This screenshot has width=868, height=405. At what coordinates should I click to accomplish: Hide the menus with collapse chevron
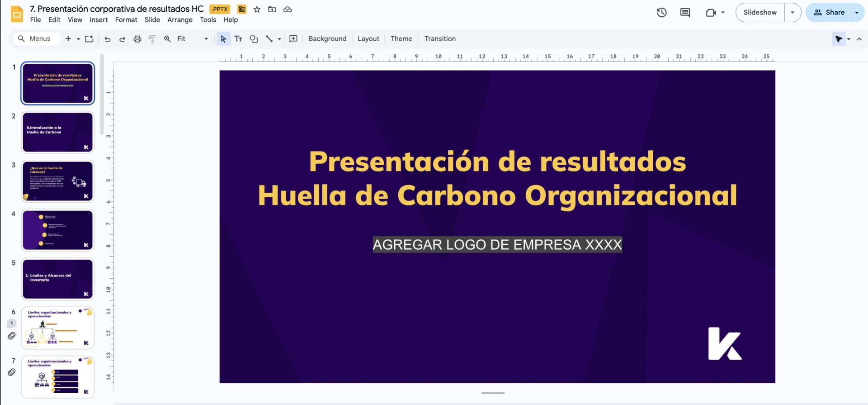(x=859, y=39)
